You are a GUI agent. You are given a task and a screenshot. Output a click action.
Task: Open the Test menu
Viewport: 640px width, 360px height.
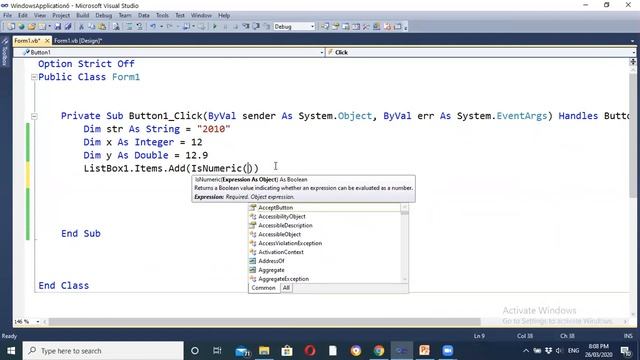180,16
